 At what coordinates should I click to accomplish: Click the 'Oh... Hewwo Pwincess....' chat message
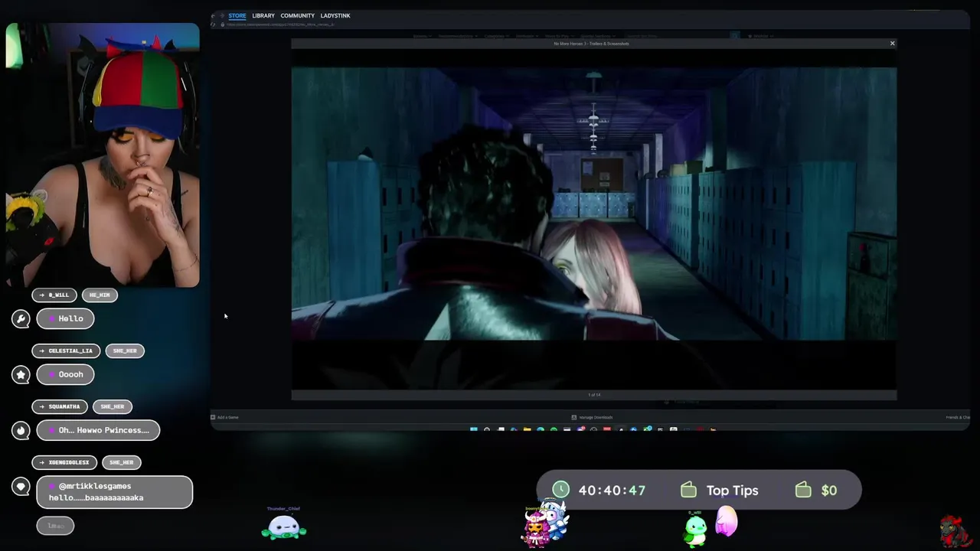(98, 430)
